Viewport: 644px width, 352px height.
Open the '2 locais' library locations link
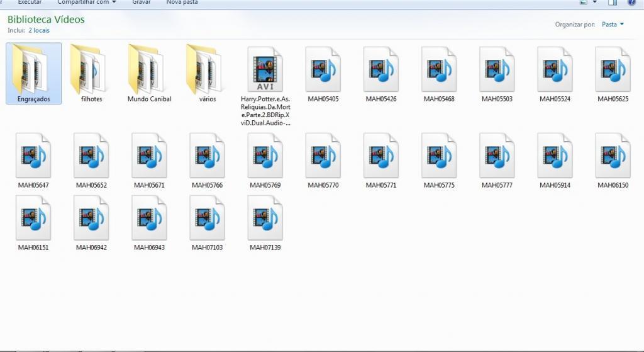click(39, 30)
